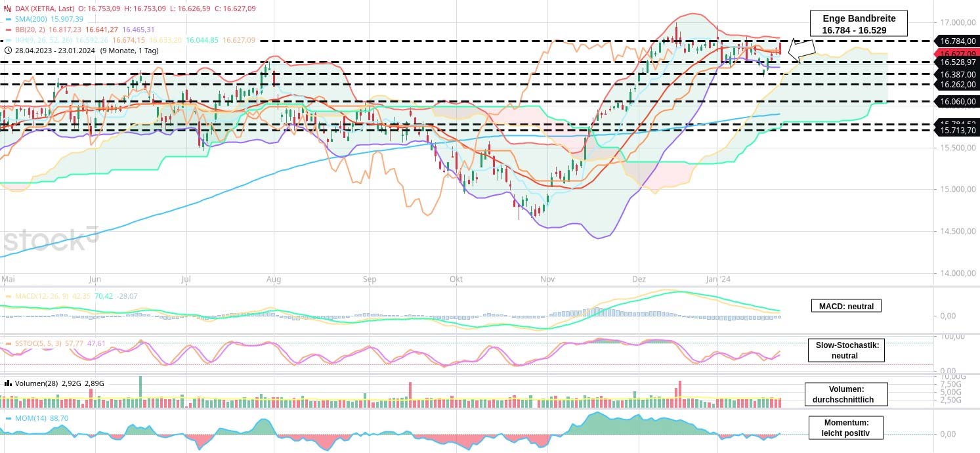Click the MACD value 70,42
980x453 pixels.
tap(105, 297)
